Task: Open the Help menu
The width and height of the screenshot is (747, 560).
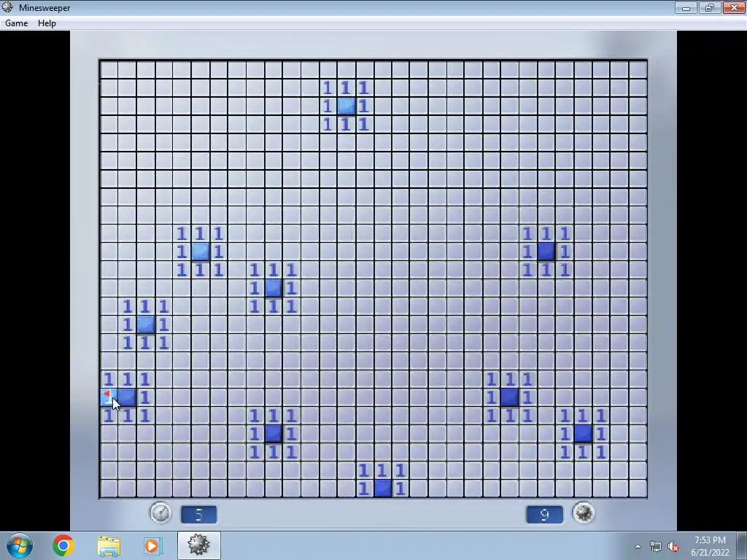Action: point(47,23)
